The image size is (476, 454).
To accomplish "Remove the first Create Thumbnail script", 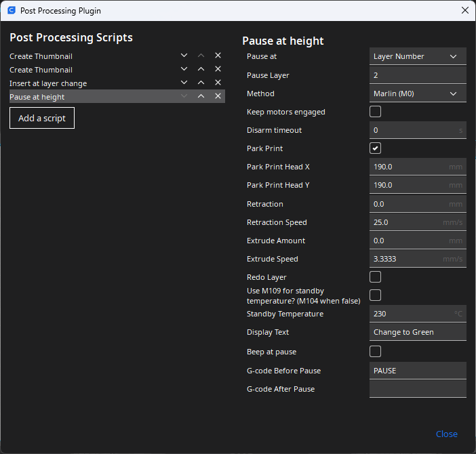I will [218, 56].
